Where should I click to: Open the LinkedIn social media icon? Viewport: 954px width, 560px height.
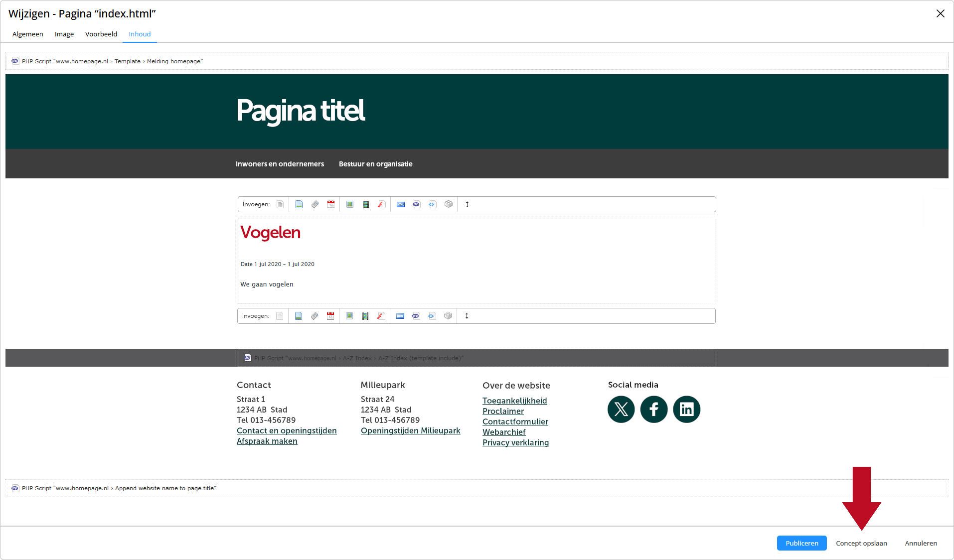tap(687, 410)
